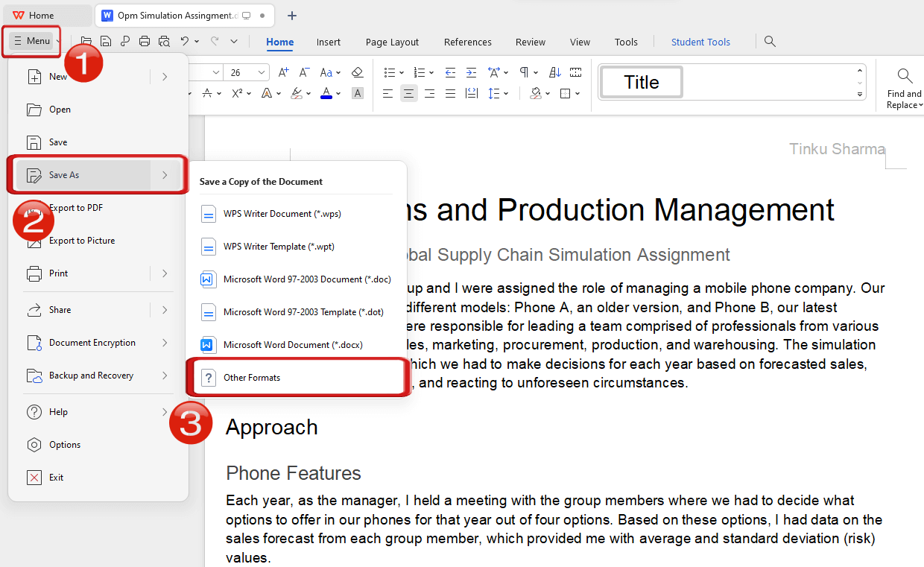
Task: Expand the styles gallery
Action: point(860,95)
